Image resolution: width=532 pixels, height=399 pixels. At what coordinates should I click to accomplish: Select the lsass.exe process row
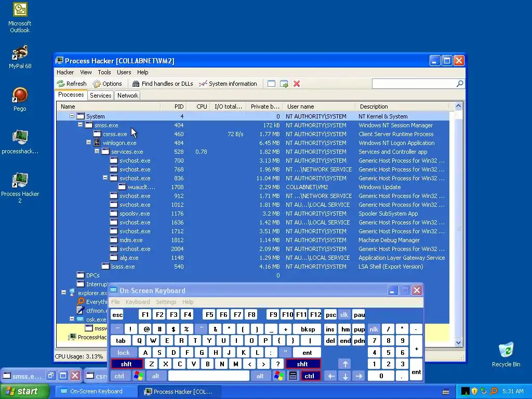253,267
